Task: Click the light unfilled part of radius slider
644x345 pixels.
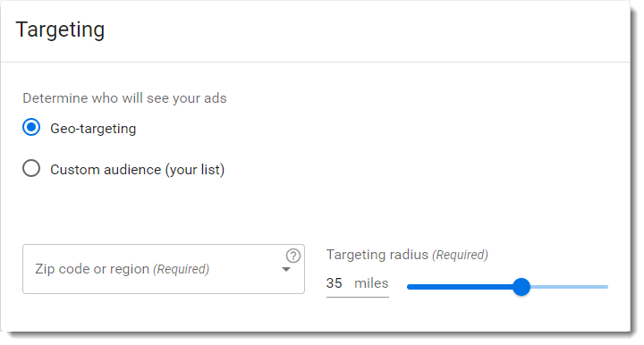Action: click(569, 287)
